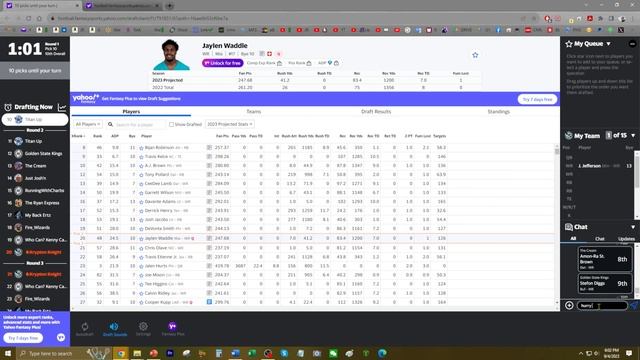Image resolution: width=640 pixels, height=360 pixels.
Task: Click Try 7 days free in sidebar
Action: tap(23, 338)
